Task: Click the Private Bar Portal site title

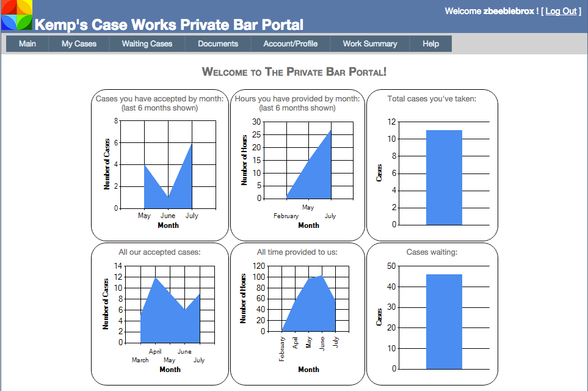Action: [x=169, y=25]
